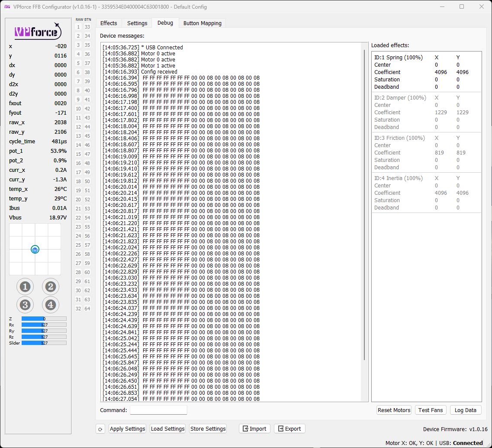Screen dimensions: 492x448
Task: Click the joystick position marker in the XY grid
Action: click(x=35, y=249)
